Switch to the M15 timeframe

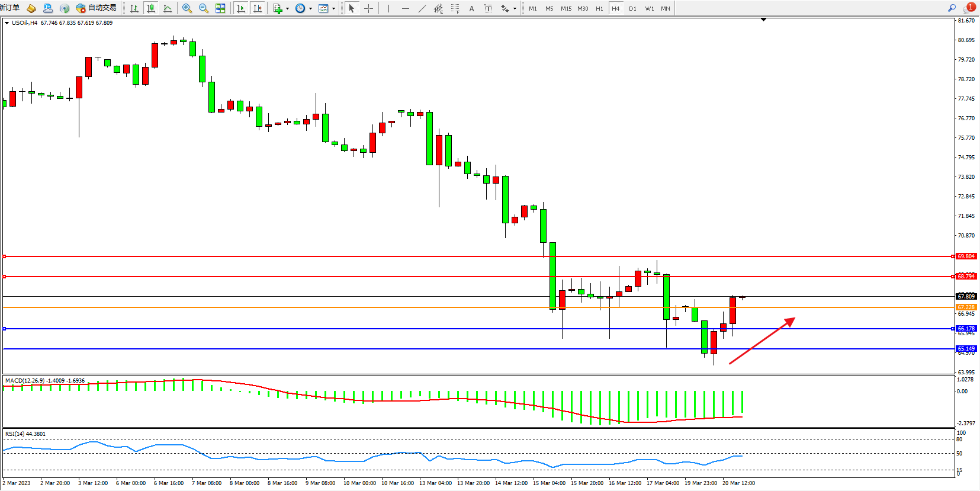pyautogui.click(x=566, y=8)
